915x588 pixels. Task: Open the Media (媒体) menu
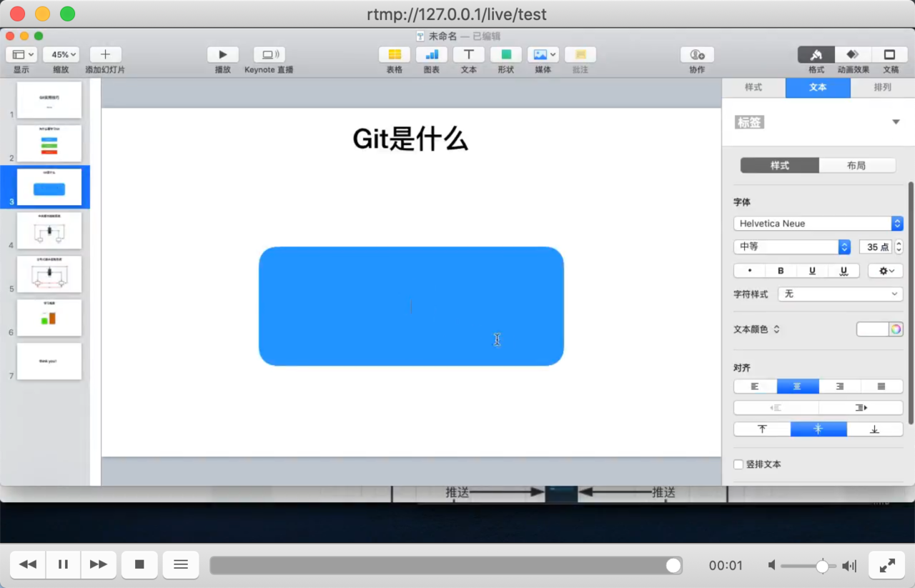[543, 54]
